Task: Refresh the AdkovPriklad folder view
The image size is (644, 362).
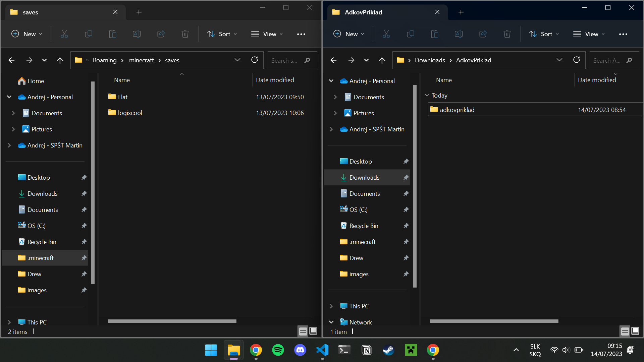Action: pyautogui.click(x=577, y=60)
